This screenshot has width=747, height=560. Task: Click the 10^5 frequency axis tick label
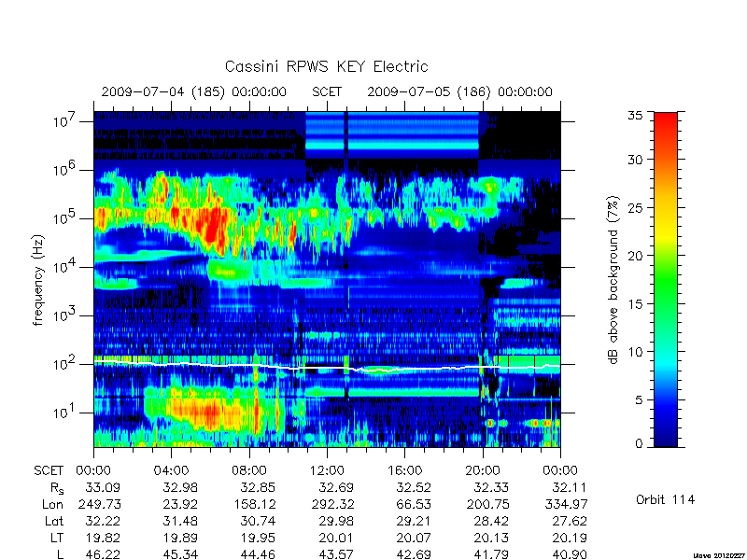click(x=63, y=217)
